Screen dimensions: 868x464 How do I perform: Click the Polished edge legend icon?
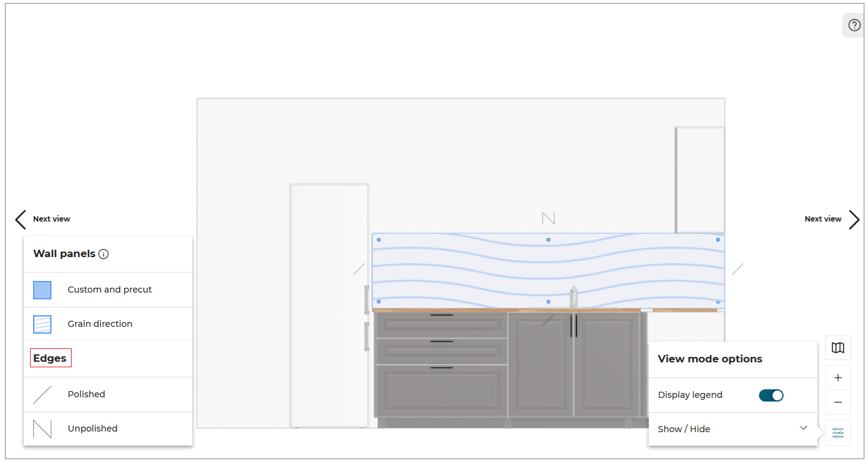pyautogui.click(x=42, y=395)
